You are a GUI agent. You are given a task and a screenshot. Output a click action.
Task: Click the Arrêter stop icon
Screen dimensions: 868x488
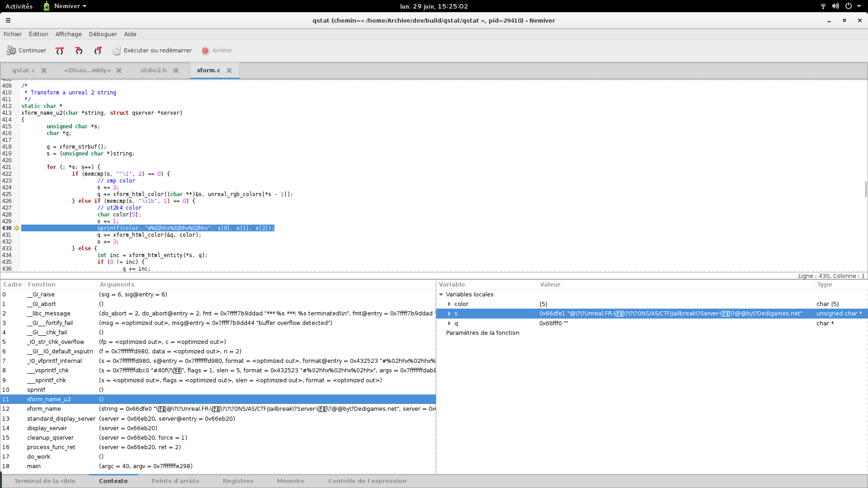pos(205,50)
